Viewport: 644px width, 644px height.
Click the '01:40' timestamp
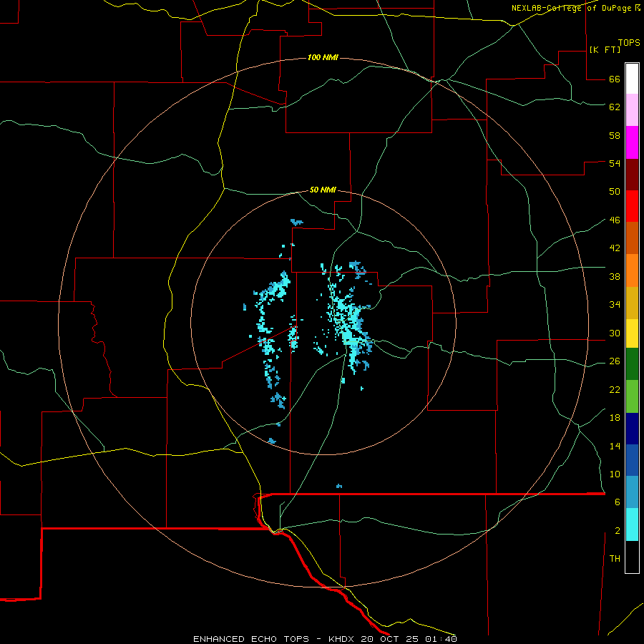pos(441,639)
